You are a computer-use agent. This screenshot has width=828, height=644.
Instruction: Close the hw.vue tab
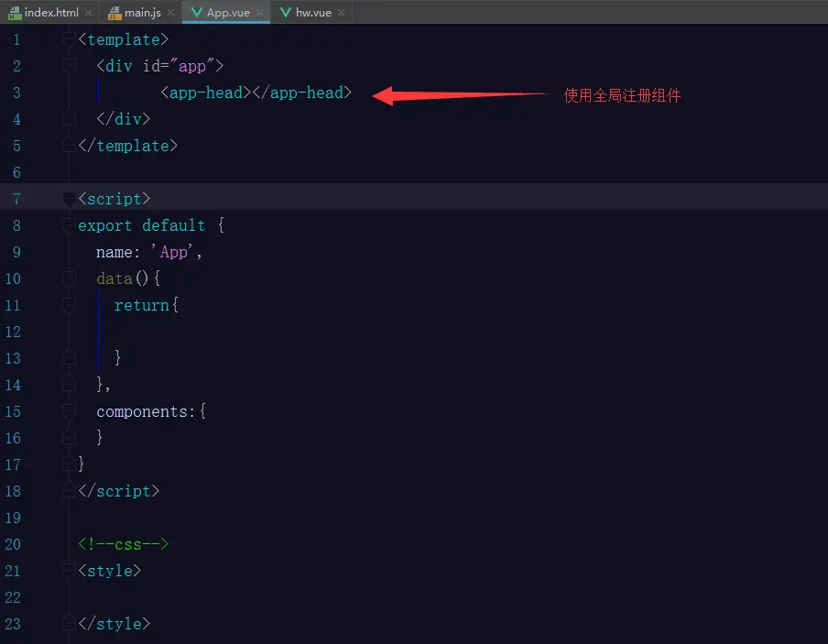(x=341, y=12)
